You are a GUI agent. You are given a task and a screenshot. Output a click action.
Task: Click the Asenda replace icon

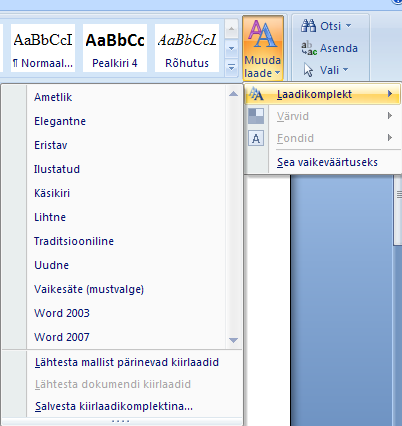pyautogui.click(x=309, y=48)
